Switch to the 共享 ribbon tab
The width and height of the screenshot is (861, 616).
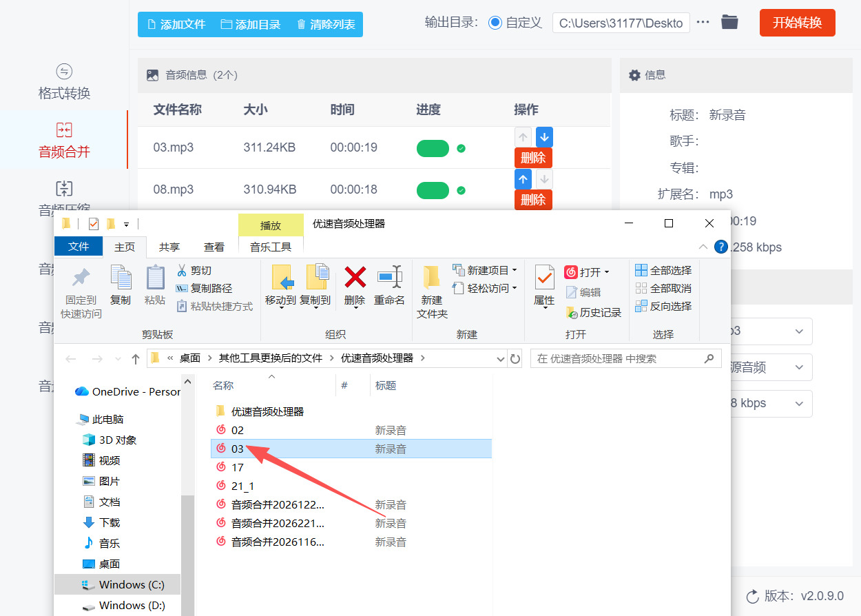pyautogui.click(x=169, y=247)
